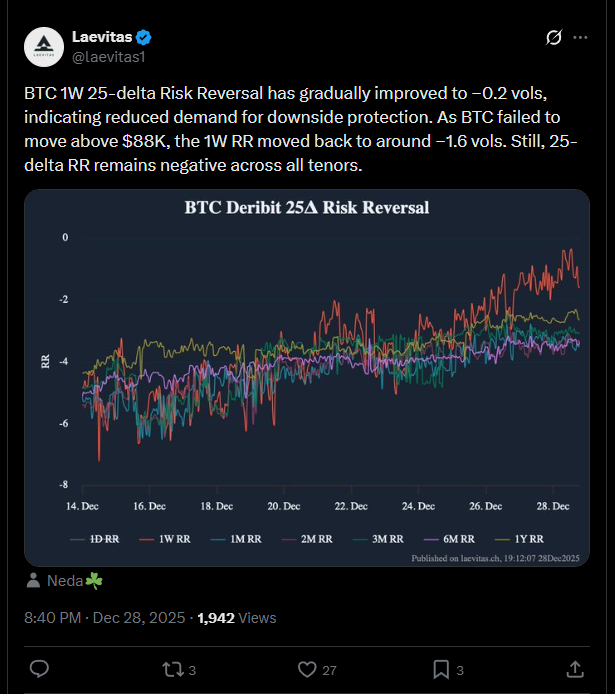This screenshot has height=694, width=615.
Task: Open the Grok explain-post icon
Action: 553,38
